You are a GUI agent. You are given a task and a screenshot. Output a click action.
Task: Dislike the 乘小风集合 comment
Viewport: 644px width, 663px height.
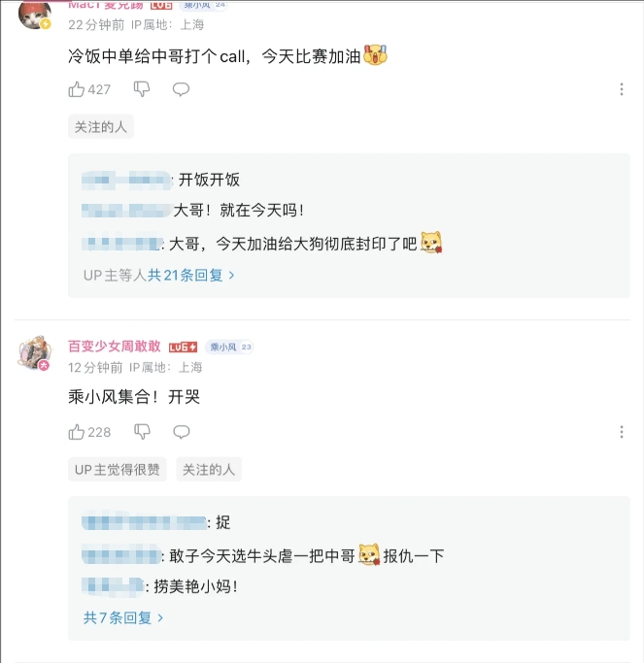tap(142, 432)
